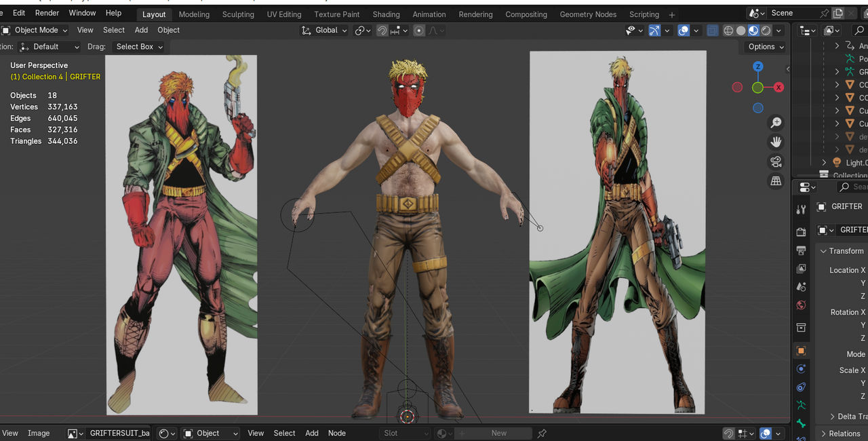Open the Window menu

pyautogui.click(x=82, y=13)
